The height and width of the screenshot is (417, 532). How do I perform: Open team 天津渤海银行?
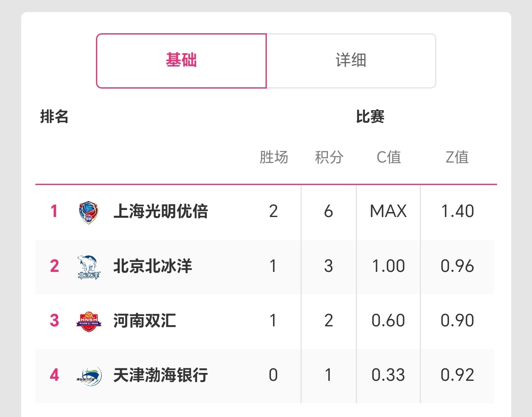160,375
